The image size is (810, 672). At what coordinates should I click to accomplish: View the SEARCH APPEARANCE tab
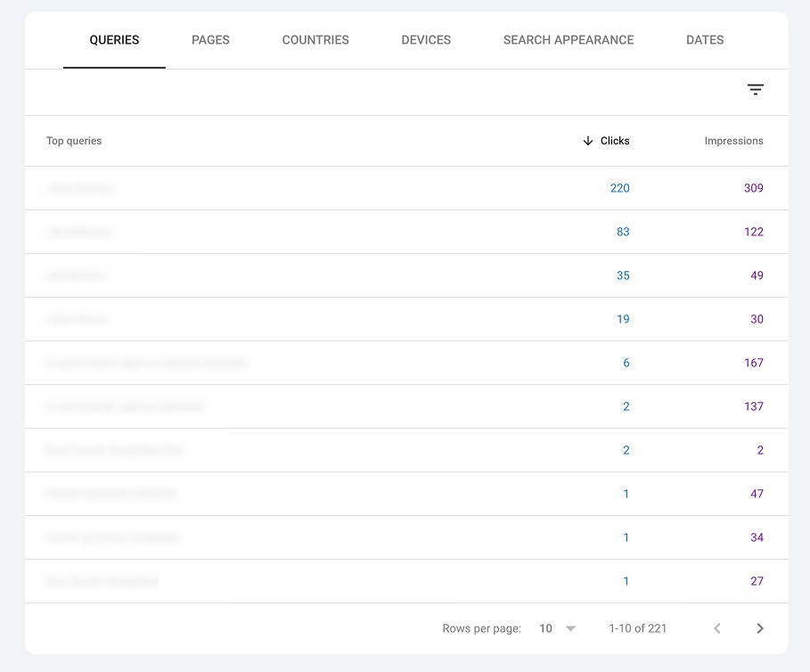[x=568, y=40]
